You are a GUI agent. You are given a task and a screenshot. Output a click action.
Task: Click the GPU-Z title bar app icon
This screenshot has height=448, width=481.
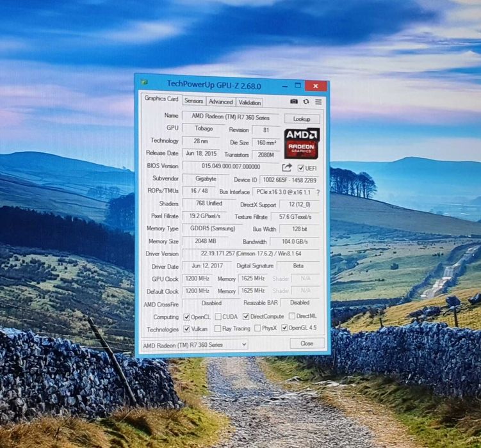(x=144, y=82)
